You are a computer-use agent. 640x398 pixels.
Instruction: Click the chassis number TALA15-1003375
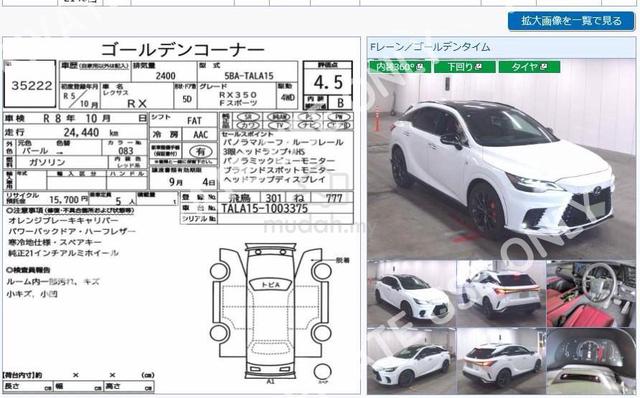[x=264, y=209]
